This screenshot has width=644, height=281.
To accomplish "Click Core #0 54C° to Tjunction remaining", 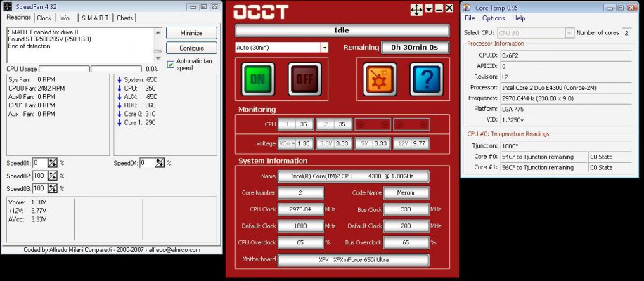I will tap(543, 157).
